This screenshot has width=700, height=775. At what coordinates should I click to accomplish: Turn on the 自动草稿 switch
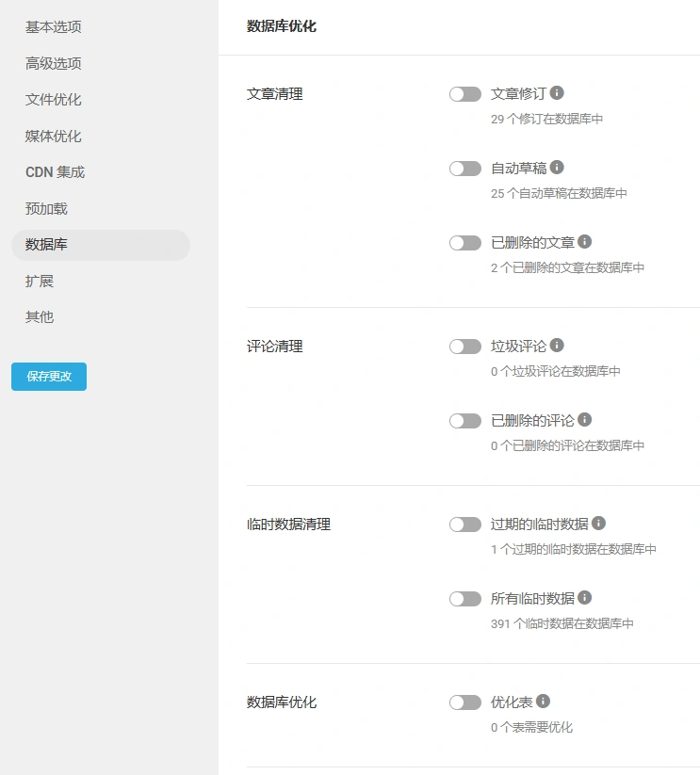[465, 168]
